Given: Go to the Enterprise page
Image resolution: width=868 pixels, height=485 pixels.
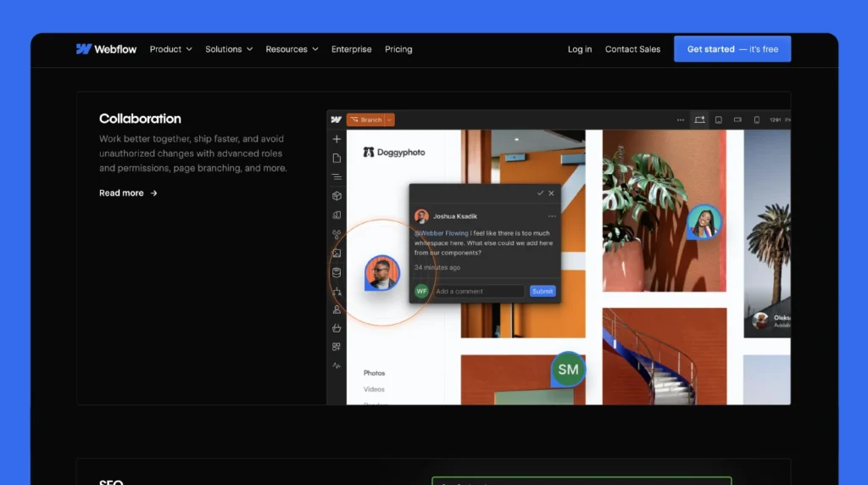Looking at the screenshot, I should (352, 49).
